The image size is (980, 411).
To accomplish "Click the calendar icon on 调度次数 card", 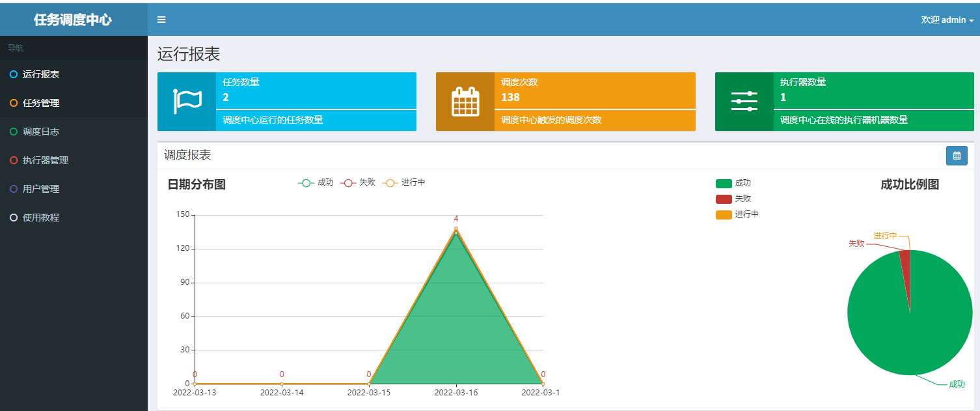I will 465,102.
